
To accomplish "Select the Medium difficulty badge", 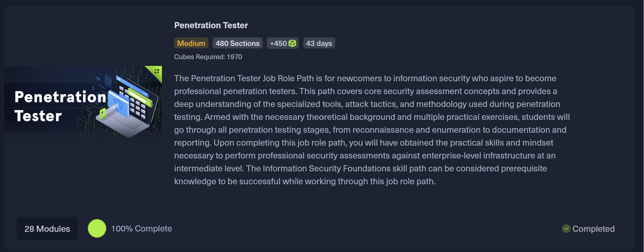I will 191,43.
